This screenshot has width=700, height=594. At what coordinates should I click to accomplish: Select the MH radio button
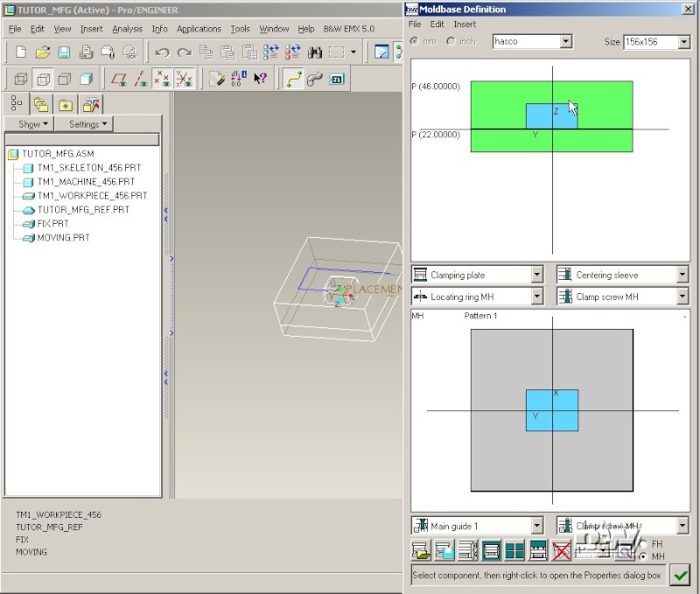tap(643, 556)
